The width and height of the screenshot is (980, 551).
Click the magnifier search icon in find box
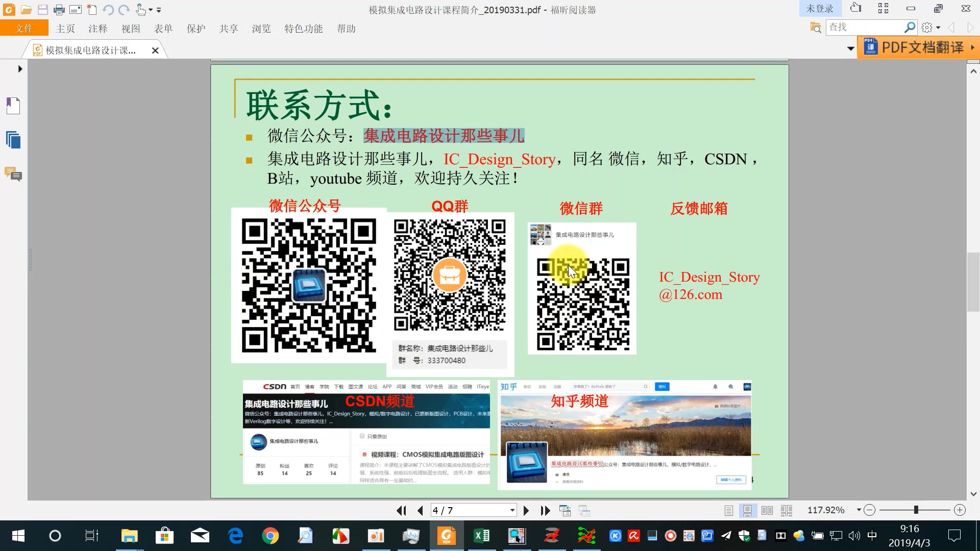pyautogui.click(x=910, y=27)
